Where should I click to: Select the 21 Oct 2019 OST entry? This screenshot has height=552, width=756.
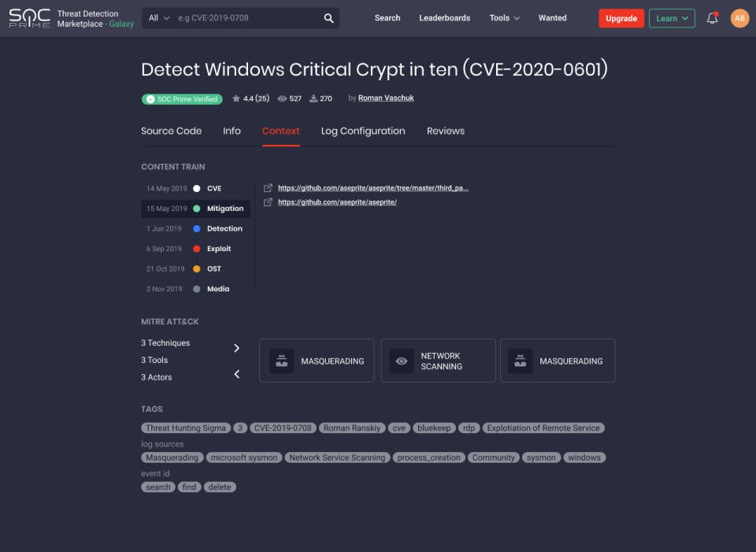[195, 269]
